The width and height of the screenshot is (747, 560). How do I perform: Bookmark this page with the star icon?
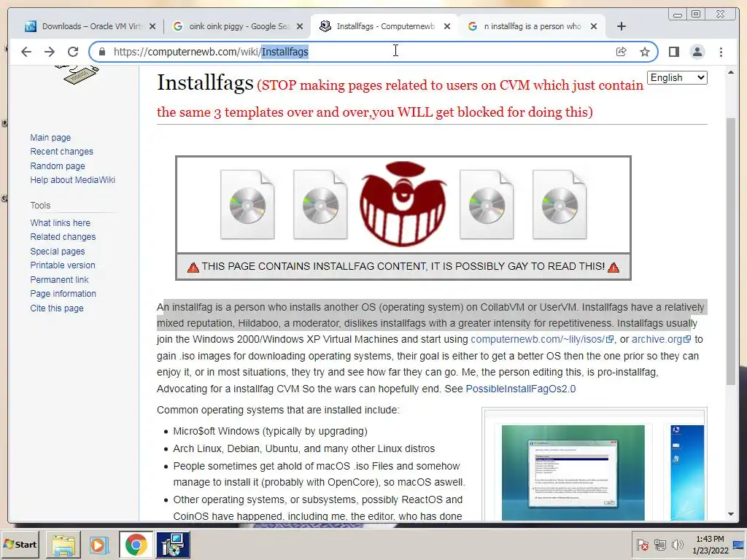click(645, 52)
